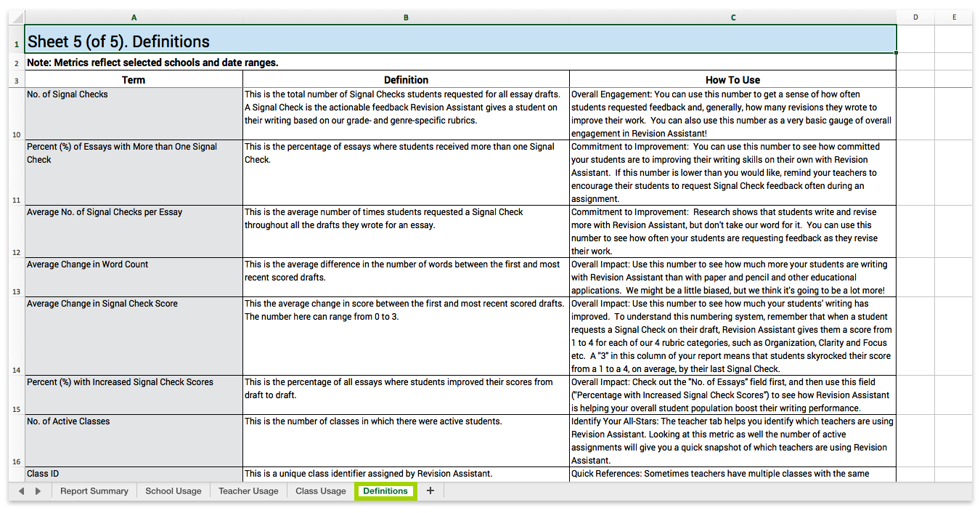
Task: Click definition 'unique class identifier assigned by Revision Assistant'
Action: pyautogui.click(x=406, y=474)
